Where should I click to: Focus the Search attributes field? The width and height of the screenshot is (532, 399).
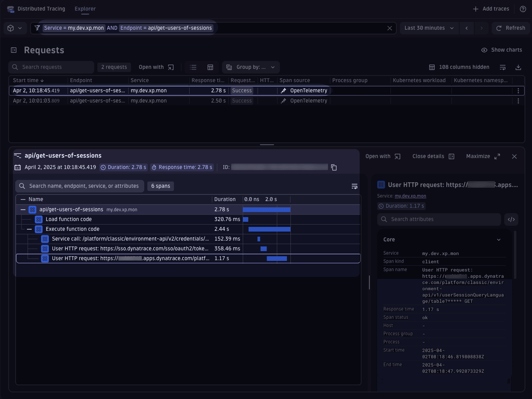tap(439, 219)
